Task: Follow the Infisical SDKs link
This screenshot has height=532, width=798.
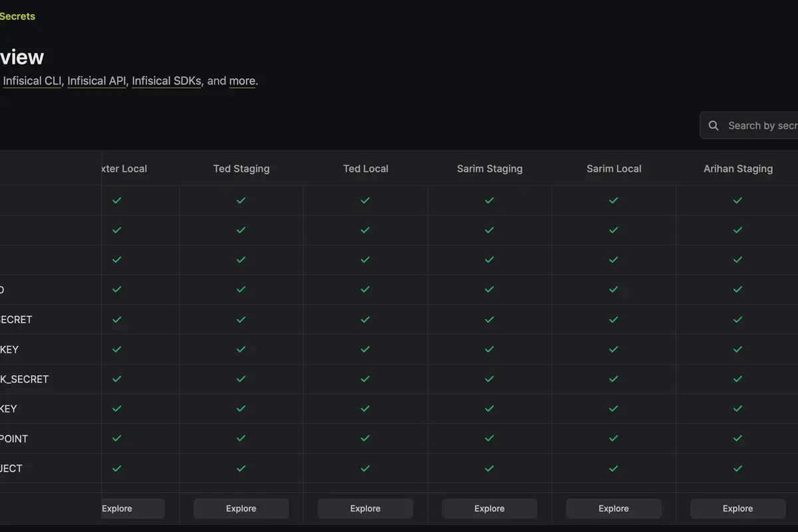Action: click(166, 81)
